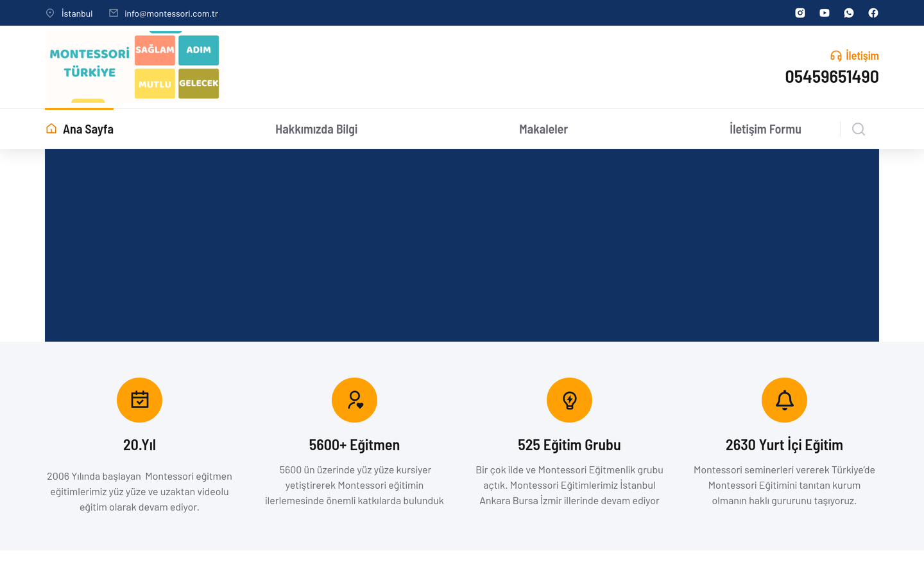Open Makaleler menu item
Image resolution: width=924 pixels, height=578 pixels.
click(x=543, y=129)
